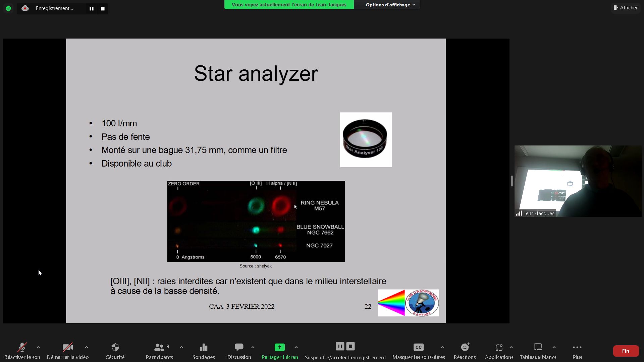Open the Participants panel
The height and width of the screenshot is (362, 644).
(x=159, y=351)
